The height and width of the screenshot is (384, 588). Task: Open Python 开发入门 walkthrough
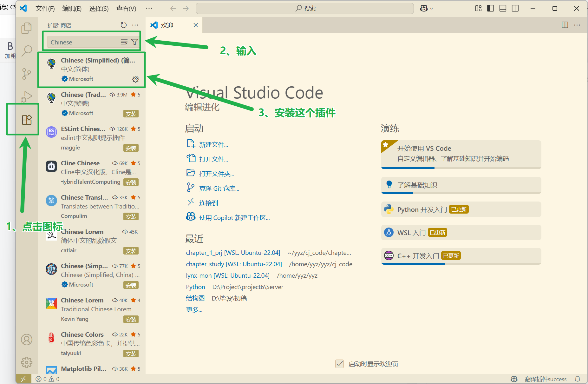click(x=461, y=209)
